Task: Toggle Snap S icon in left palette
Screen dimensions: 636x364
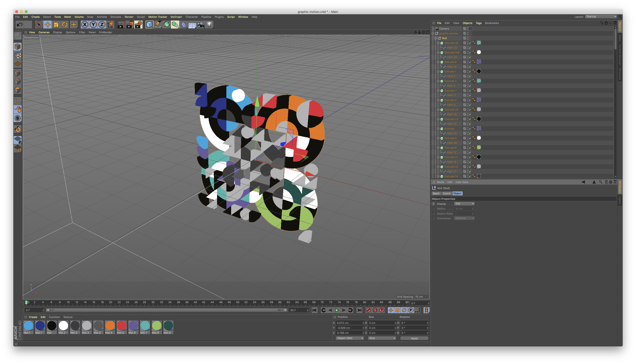Action: click(17, 118)
